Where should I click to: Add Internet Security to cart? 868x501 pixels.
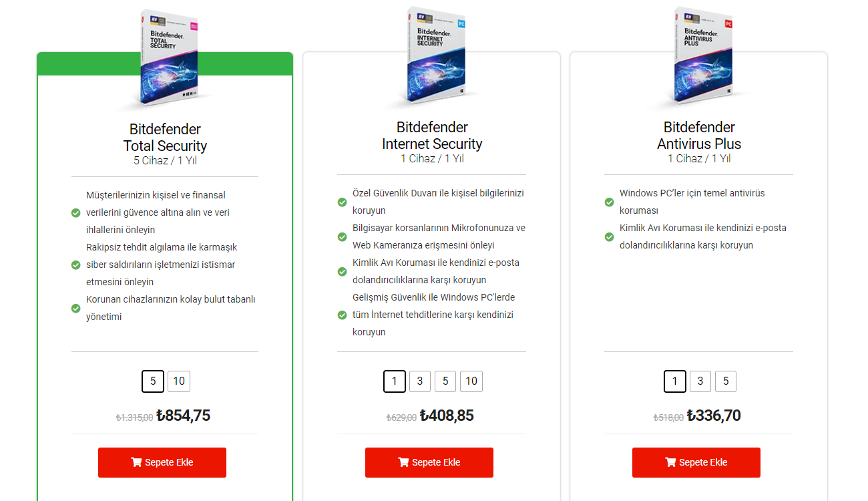click(x=429, y=462)
